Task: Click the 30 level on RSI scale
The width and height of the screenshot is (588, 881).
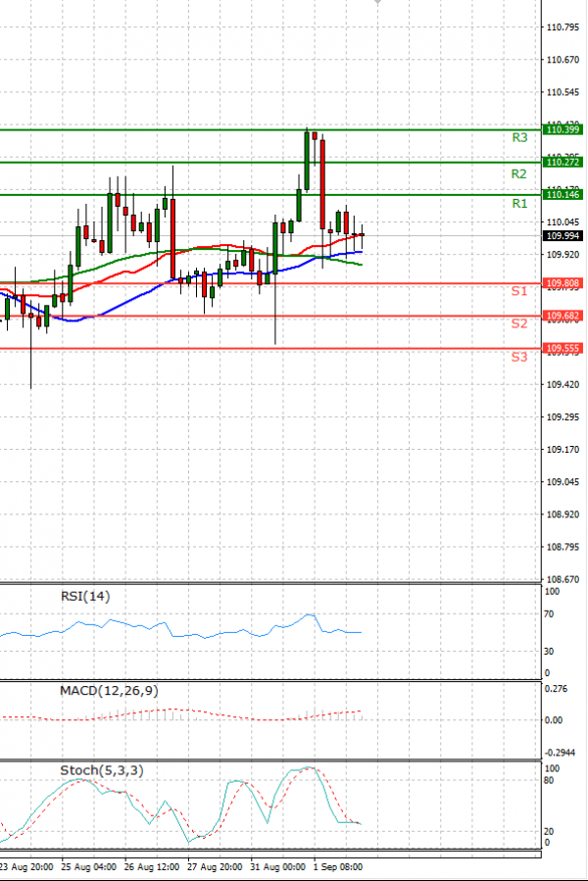Action: tap(549, 652)
